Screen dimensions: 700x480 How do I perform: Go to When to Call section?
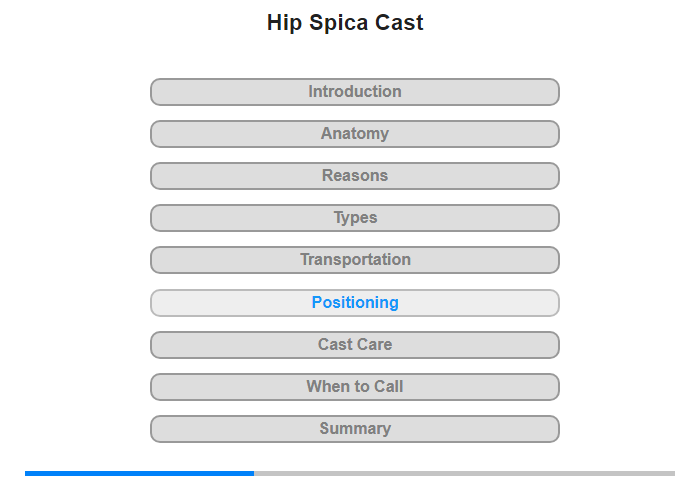[x=354, y=387]
